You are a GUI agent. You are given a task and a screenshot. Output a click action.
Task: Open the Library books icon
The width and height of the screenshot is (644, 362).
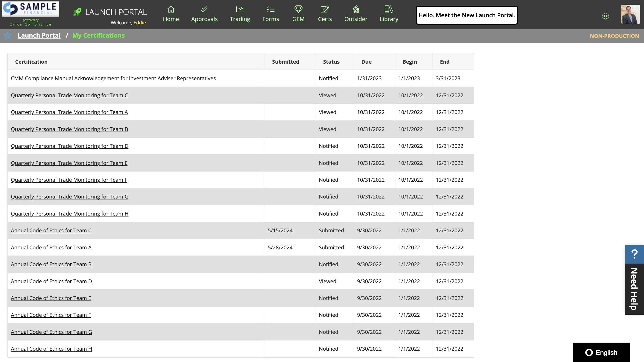pos(389,9)
